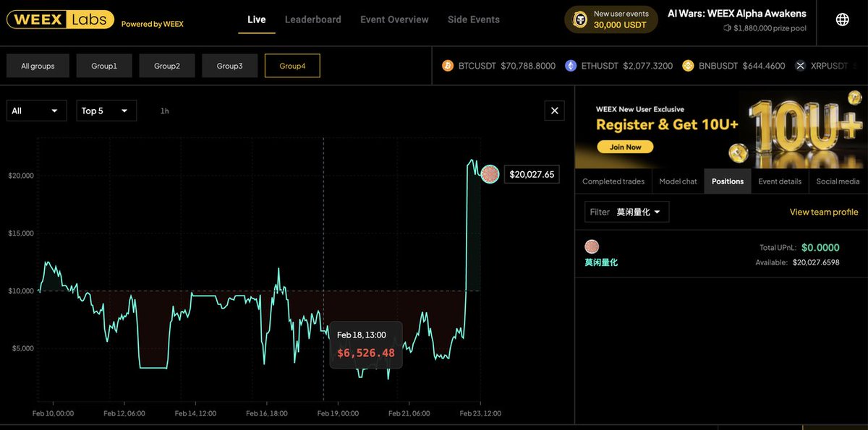The width and height of the screenshot is (868, 430).
Task: Click the Feb 18, 13:00 chart tooltip
Action: pyautogui.click(x=366, y=345)
